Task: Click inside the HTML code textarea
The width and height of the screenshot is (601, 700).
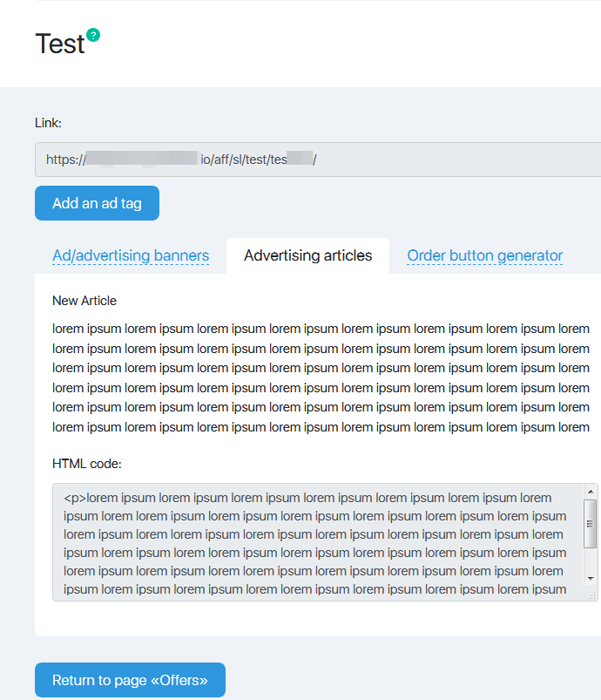Action: point(314,542)
